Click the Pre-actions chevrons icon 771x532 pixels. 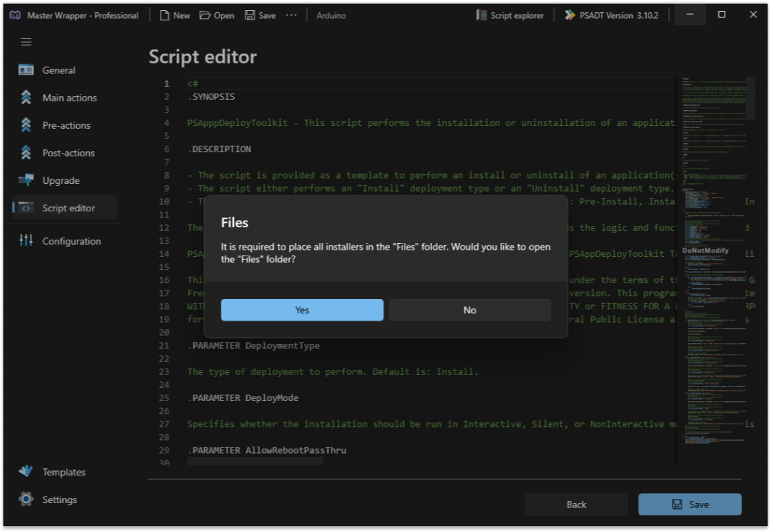26,125
